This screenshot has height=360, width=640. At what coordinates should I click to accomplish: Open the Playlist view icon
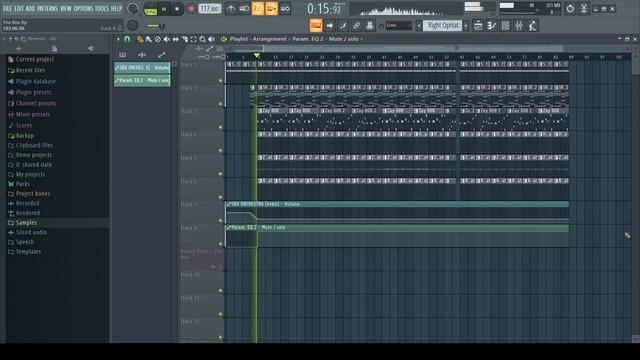click(478, 26)
